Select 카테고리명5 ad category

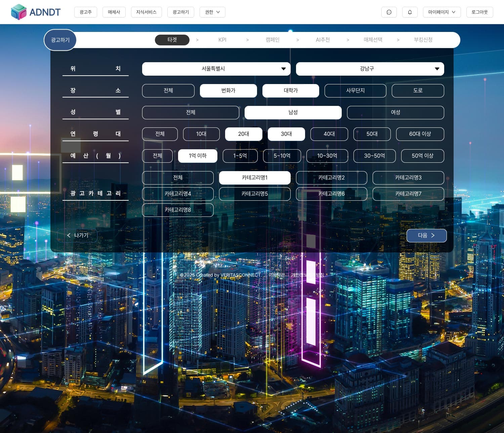(x=254, y=194)
